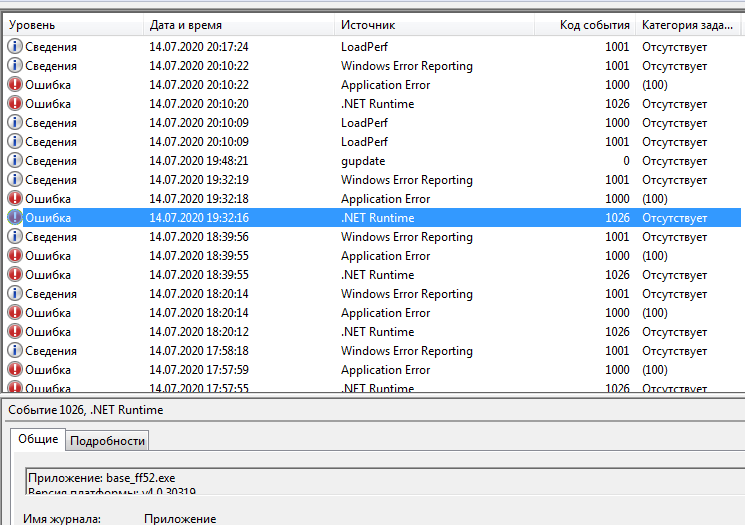Click error icon of Application Error 18:20:14 row
This screenshot has height=525, width=745.
point(15,312)
